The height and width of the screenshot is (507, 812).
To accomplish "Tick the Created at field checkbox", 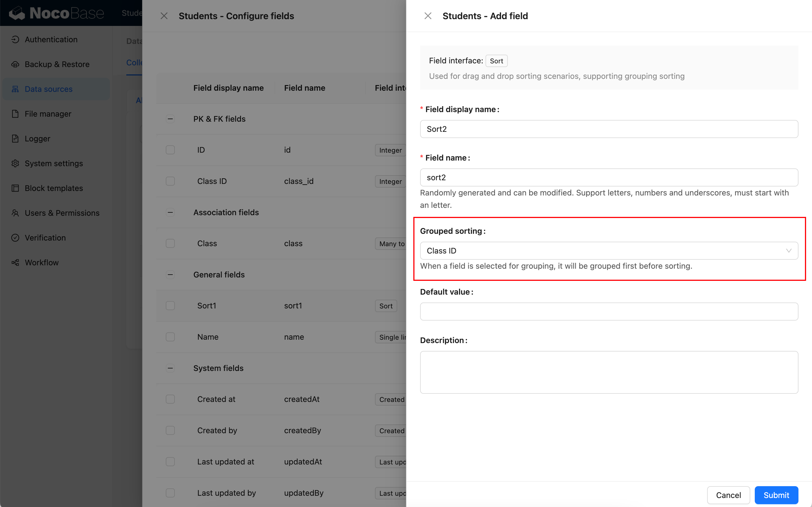I will 171,399.
